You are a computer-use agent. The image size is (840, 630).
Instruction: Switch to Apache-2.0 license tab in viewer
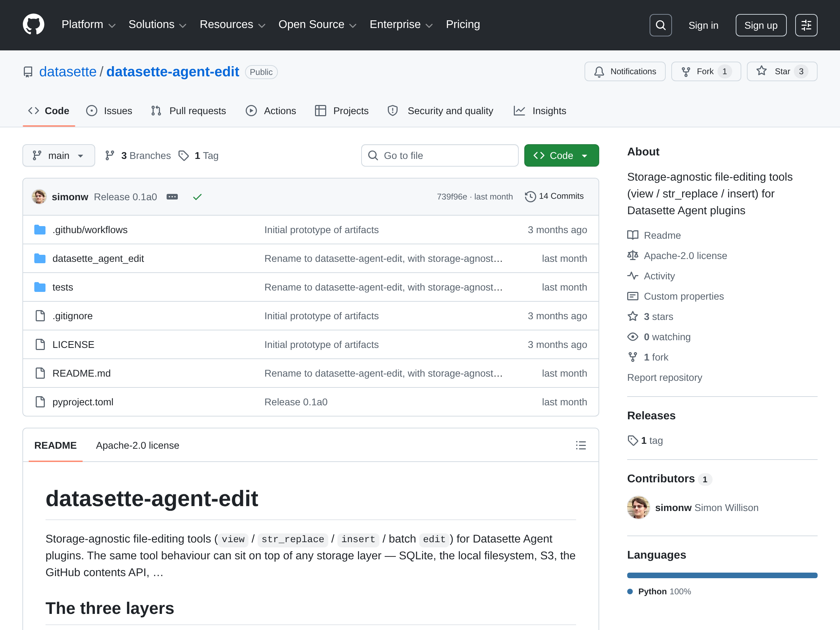coord(138,445)
